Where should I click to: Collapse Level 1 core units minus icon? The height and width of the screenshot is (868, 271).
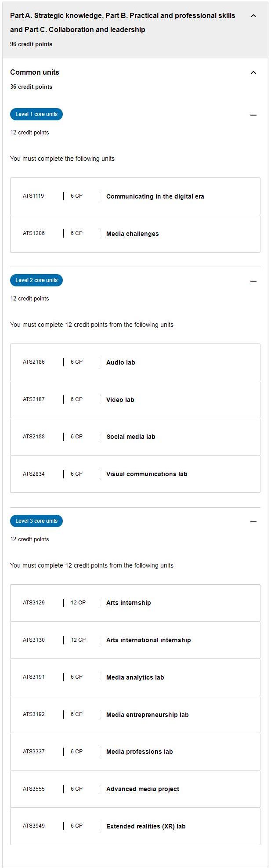[x=253, y=115]
